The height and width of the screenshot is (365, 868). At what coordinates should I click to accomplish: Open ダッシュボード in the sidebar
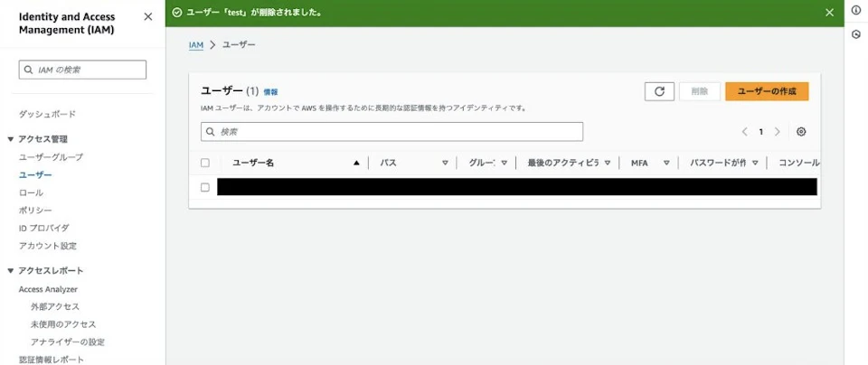48,115
